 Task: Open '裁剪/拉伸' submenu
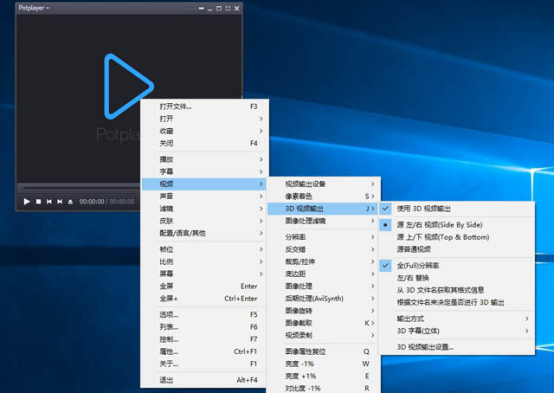(x=323, y=262)
